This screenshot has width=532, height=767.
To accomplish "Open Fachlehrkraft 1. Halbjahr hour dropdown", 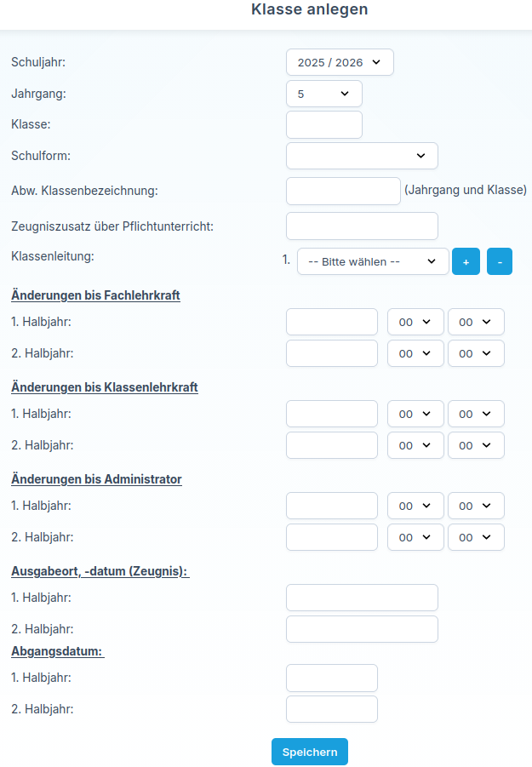I will tap(415, 322).
